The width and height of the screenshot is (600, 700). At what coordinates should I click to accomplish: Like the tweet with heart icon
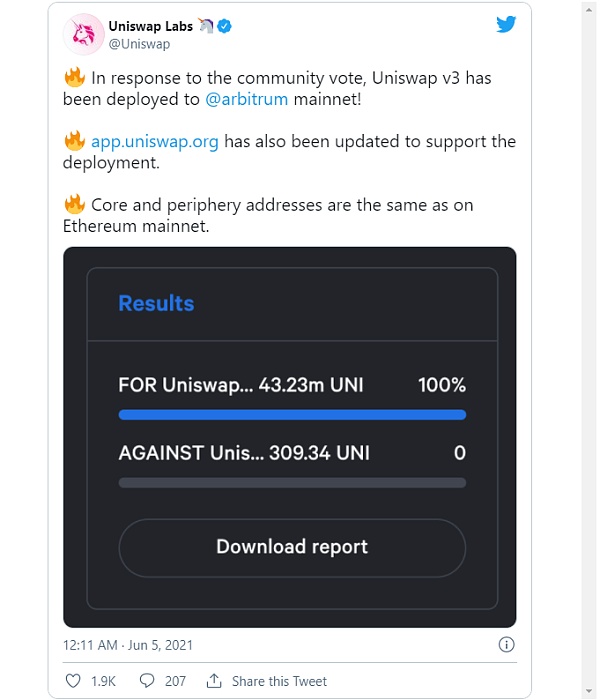click(73, 681)
